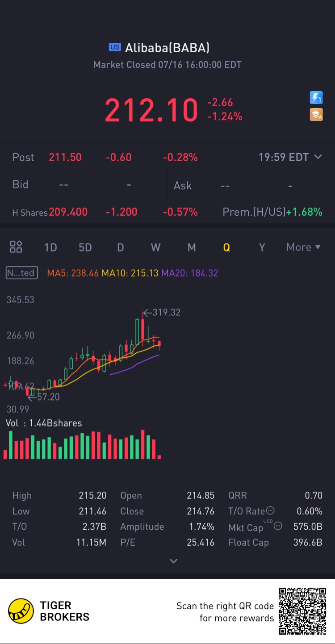Click the T/O Rate info icon
The image size is (335, 644).
(x=270, y=511)
